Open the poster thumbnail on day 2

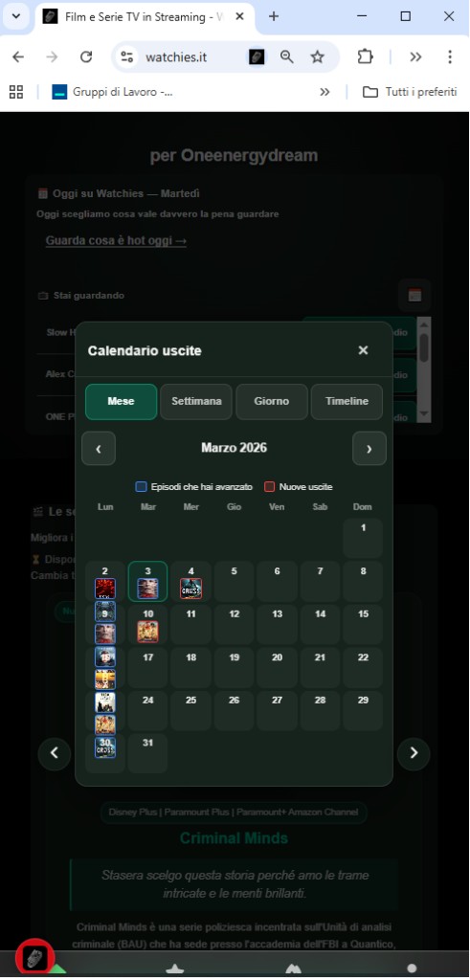(105, 589)
